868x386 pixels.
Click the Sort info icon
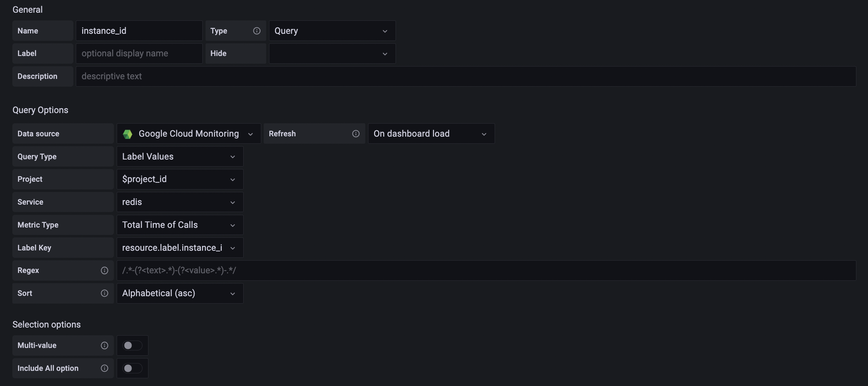click(104, 293)
